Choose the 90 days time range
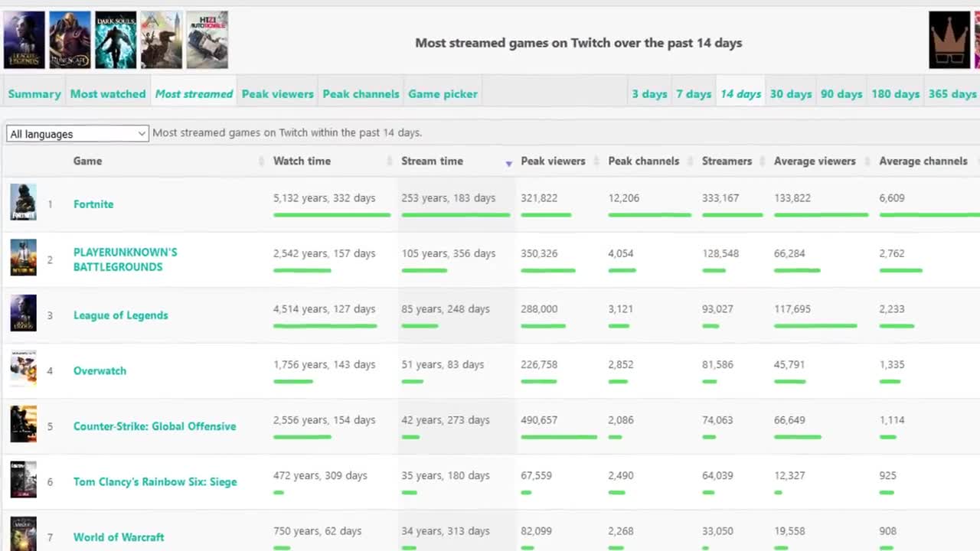This screenshot has height=551, width=980. 841,93
